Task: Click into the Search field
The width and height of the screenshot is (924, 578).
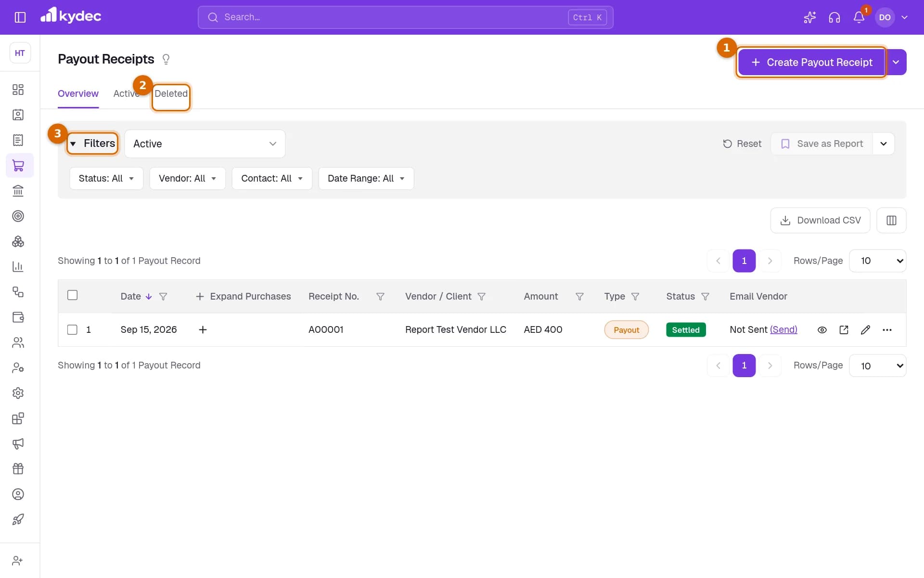Action: click(x=405, y=17)
